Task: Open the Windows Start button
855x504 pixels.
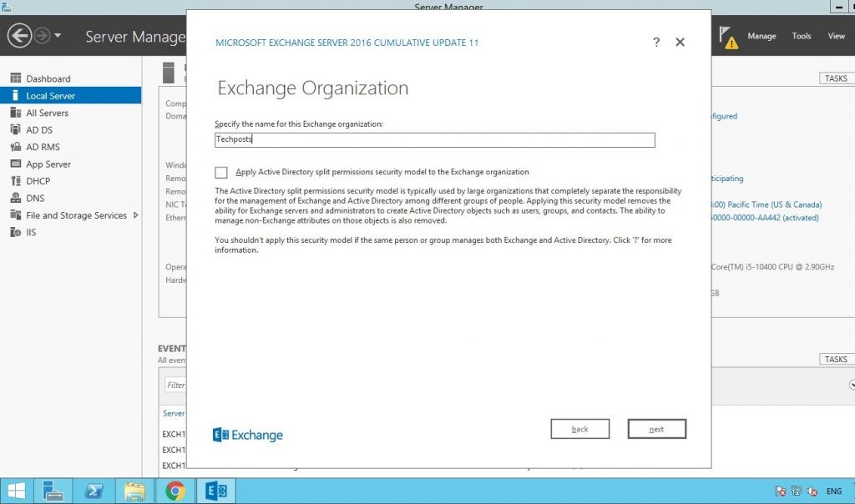Action: [x=17, y=491]
